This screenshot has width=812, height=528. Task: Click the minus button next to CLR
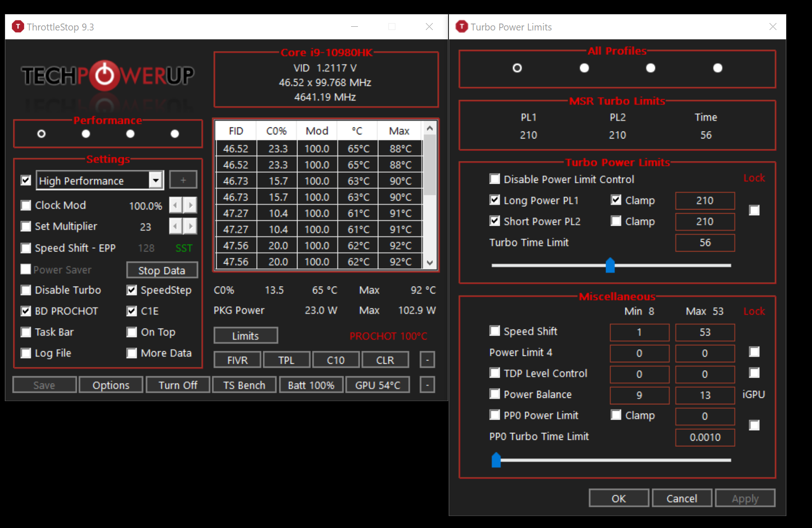(427, 360)
